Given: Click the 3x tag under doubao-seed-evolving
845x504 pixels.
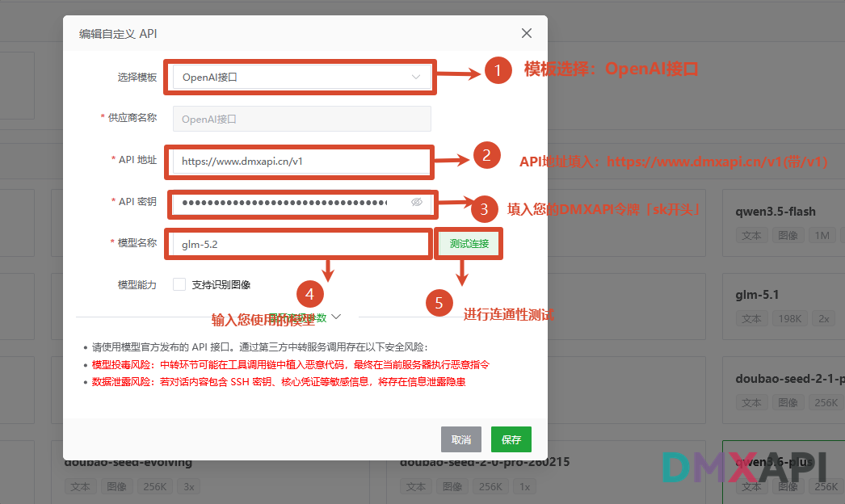Looking at the screenshot, I should pyautogui.click(x=188, y=487).
